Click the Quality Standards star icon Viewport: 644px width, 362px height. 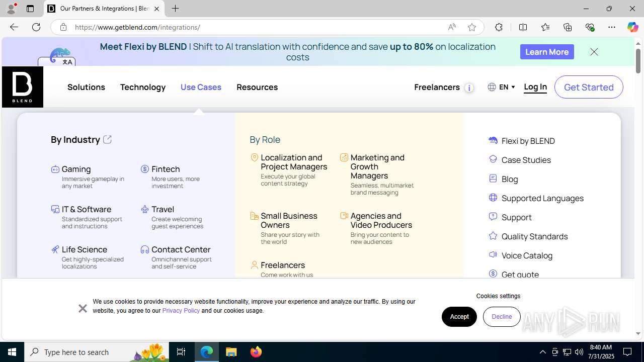coord(493,236)
